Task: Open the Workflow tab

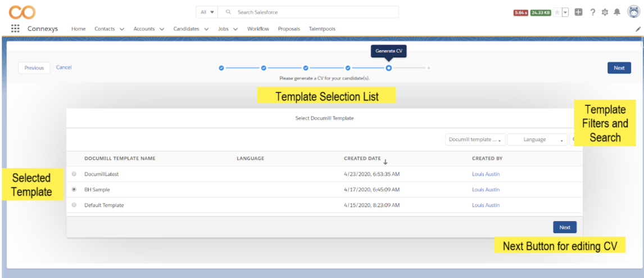Action: [258, 29]
